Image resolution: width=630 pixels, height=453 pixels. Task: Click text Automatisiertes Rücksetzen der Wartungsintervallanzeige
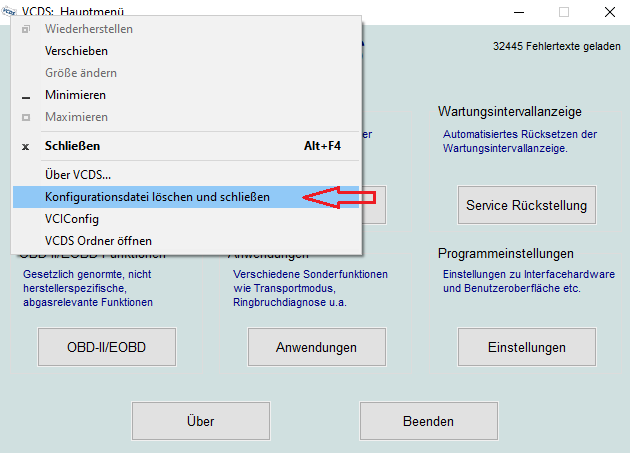pyautogui.click(x=520, y=141)
